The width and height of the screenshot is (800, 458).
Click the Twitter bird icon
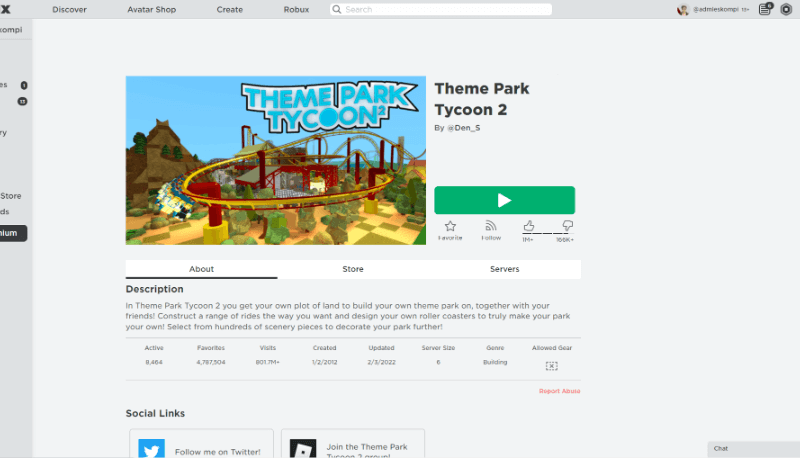tap(152, 448)
